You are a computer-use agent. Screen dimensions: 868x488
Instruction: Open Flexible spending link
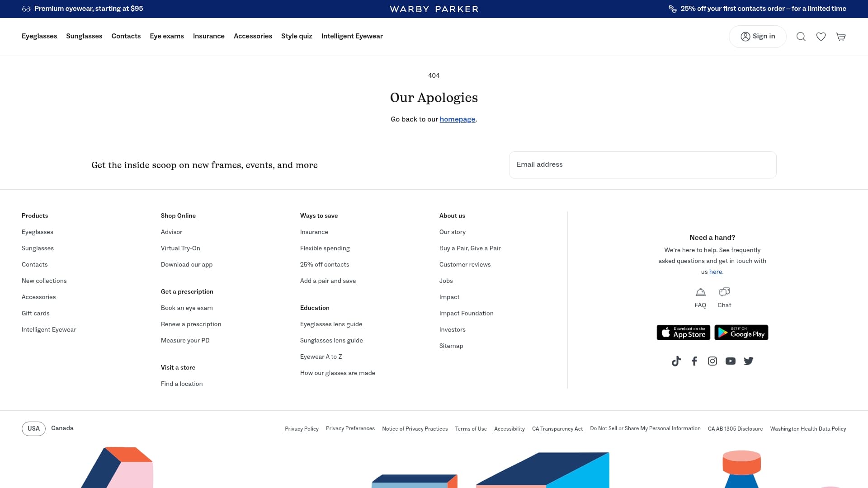pyautogui.click(x=325, y=249)
